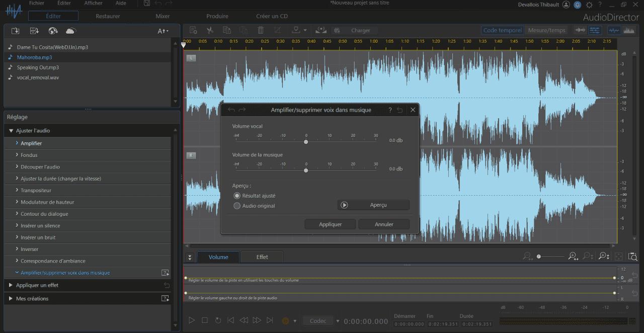Open the cloud storage icon above the file list
Image resolution: width=644 pixels, height=333 pixels.
click(70, 31)
